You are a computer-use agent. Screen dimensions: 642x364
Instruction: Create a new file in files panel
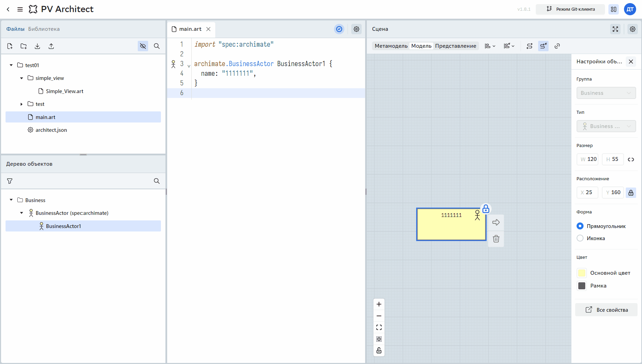[10, 46]
